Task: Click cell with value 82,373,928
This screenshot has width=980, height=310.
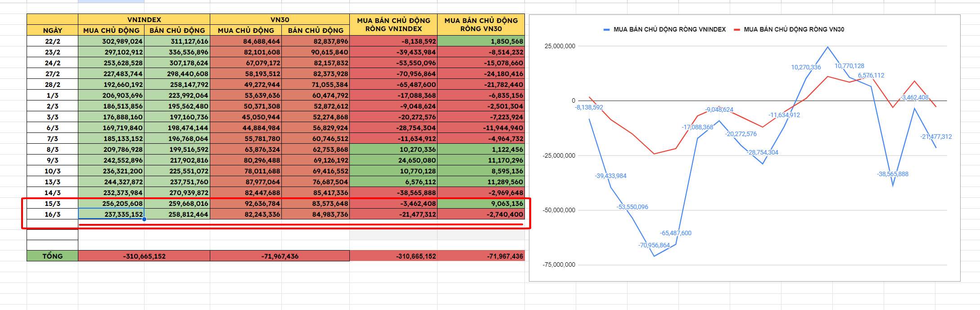Action: click(316, 73)
